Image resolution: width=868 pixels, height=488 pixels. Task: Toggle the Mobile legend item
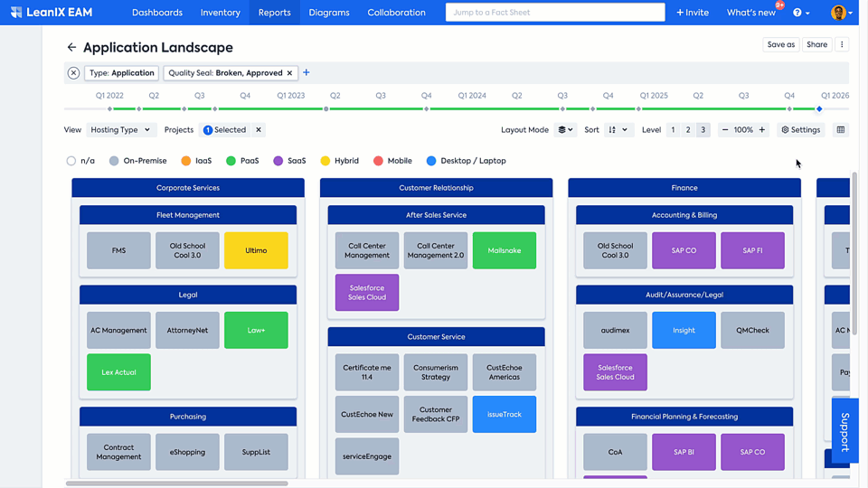coord(392,161)
